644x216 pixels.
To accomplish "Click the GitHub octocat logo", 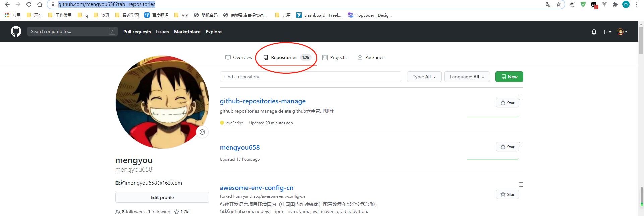I will [16, 31].
